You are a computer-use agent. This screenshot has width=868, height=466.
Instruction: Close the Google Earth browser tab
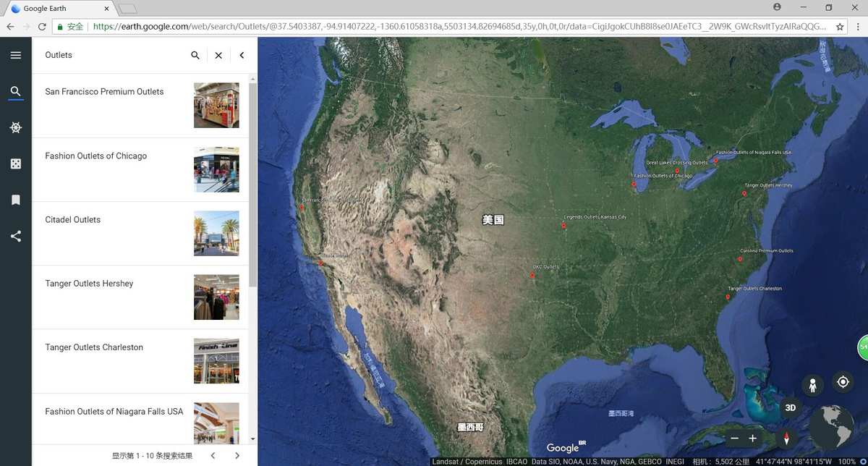click(x=106, y=9)
